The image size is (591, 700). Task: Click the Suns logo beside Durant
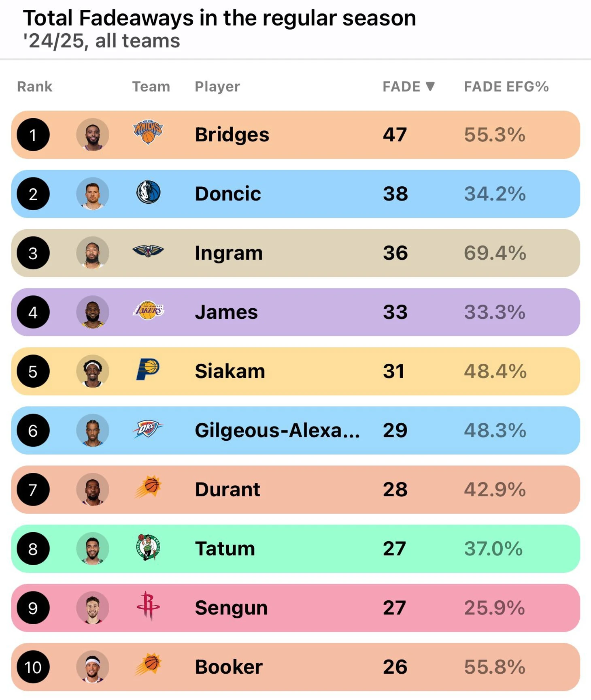point(149,487)
